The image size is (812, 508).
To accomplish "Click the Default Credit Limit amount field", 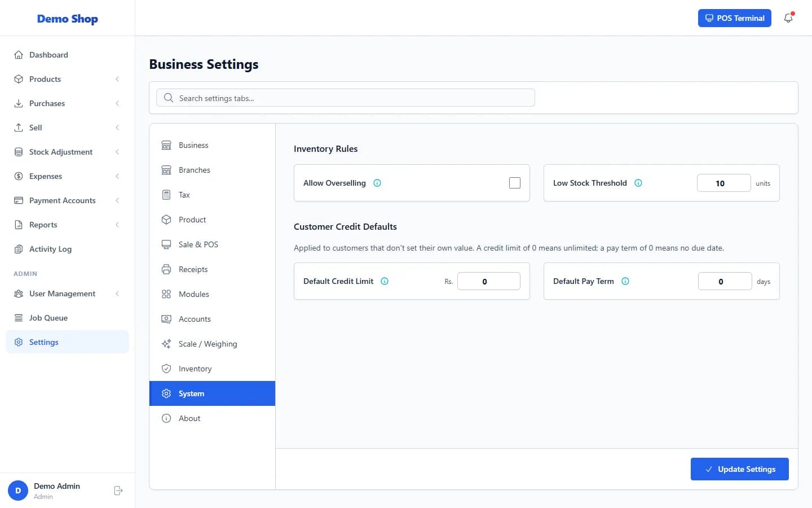I will point(489,281).
